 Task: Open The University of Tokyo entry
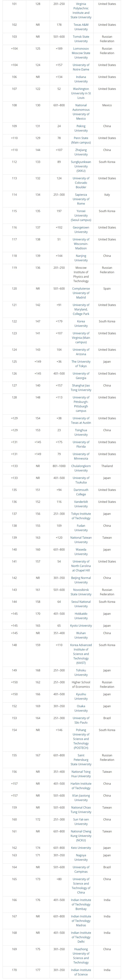pyautogui.click(x=81, y=364)
